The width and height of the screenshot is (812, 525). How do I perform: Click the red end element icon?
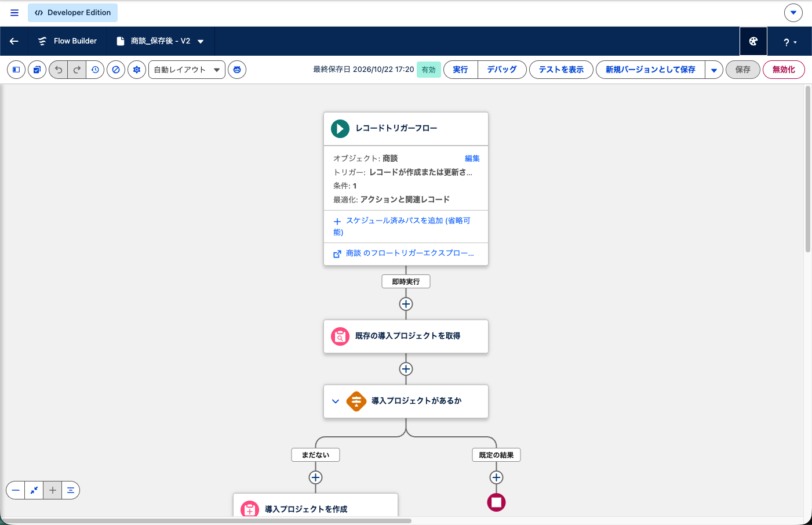coord(497,502)
